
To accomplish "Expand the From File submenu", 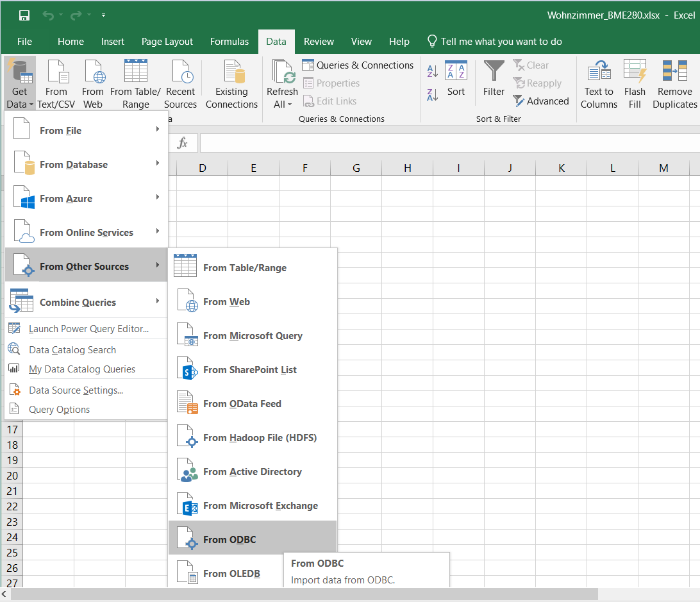I will [86, 130].
